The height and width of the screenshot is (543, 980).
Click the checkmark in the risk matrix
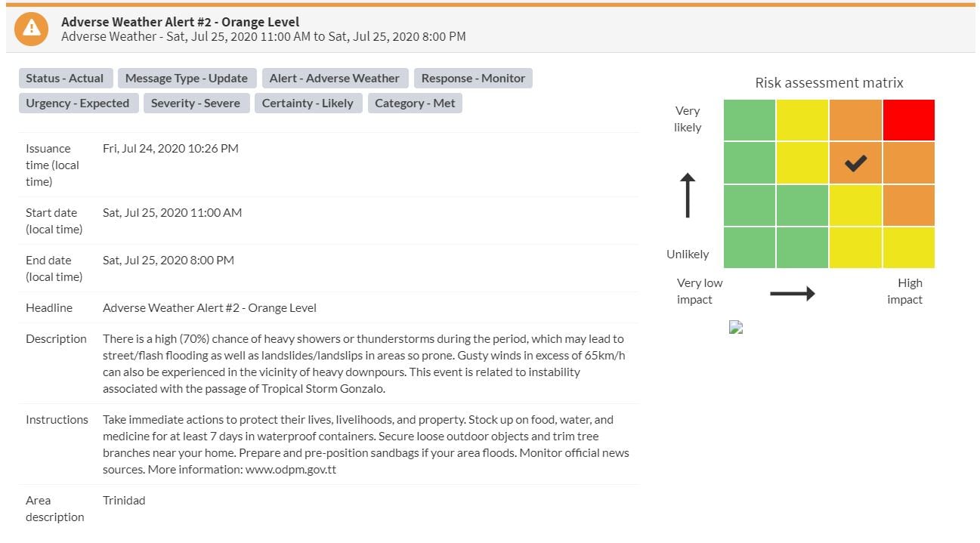(855, 162)
